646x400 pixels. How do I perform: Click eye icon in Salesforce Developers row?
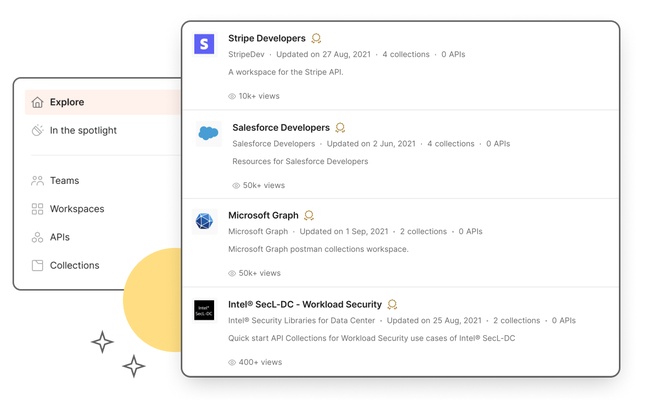click(x=236, y=185)
